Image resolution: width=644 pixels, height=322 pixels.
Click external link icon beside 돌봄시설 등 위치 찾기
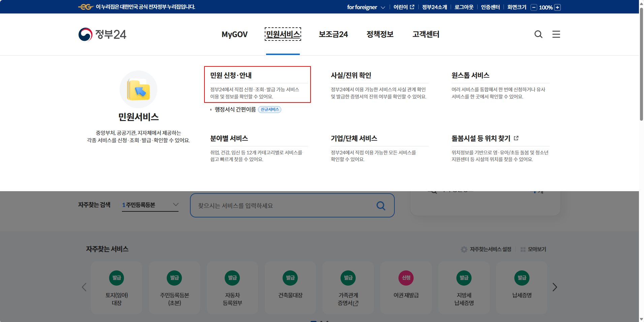point(516,138)
